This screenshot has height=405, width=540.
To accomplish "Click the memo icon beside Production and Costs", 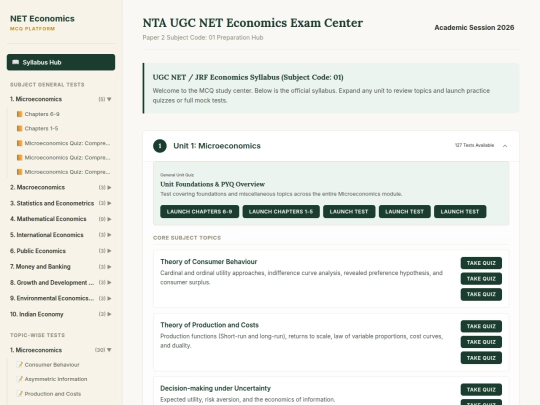I will pyautogui.click(x=20, y=394).
